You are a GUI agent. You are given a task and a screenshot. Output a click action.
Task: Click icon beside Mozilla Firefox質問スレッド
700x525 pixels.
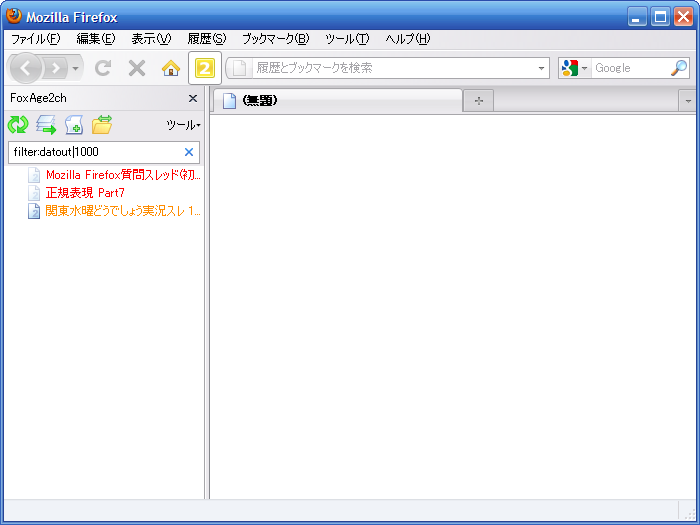pyautogui.click(x=34, y=175)
